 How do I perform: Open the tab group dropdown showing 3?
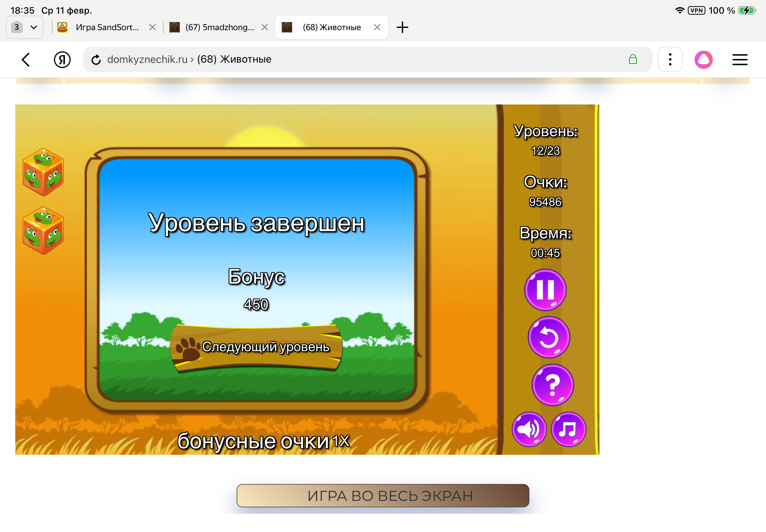(x=24, y=27)
